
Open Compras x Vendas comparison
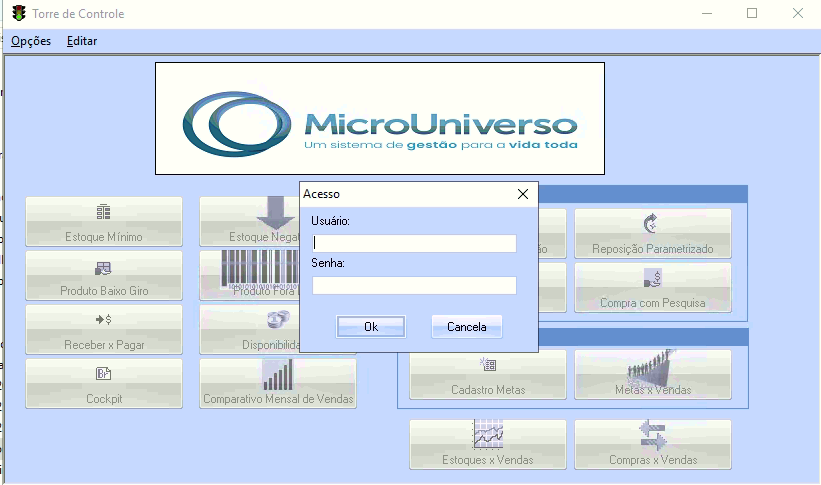tap(652, 444)
